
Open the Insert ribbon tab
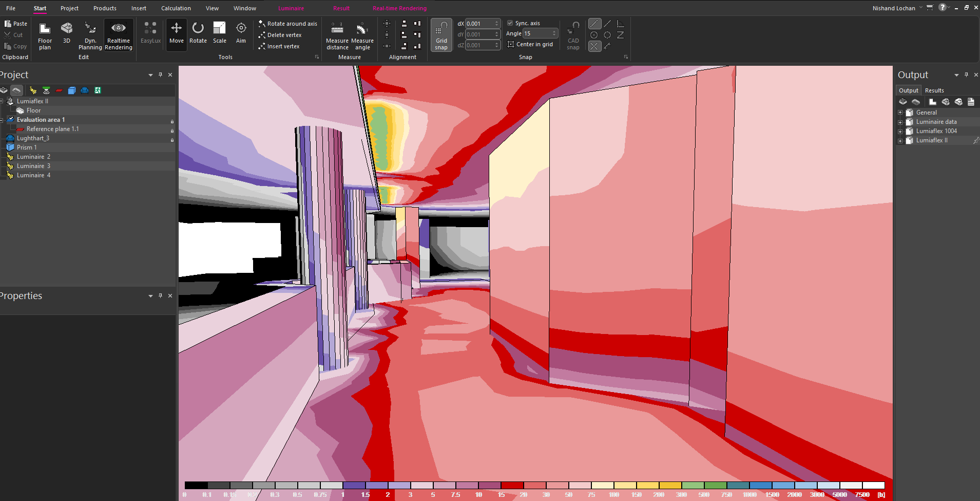pos(139,8)
